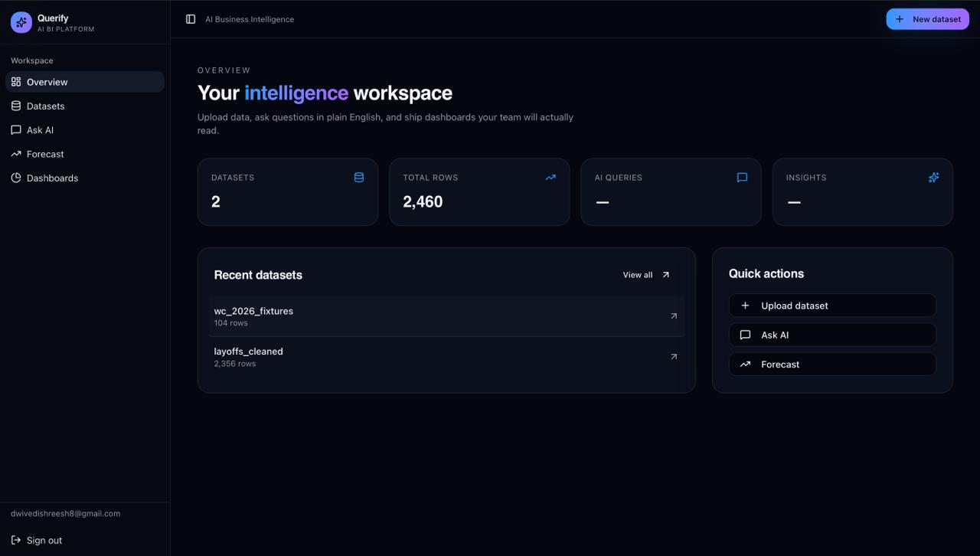Click the Quick actions heading
This screenshot has width=980, height=556.
766,273
